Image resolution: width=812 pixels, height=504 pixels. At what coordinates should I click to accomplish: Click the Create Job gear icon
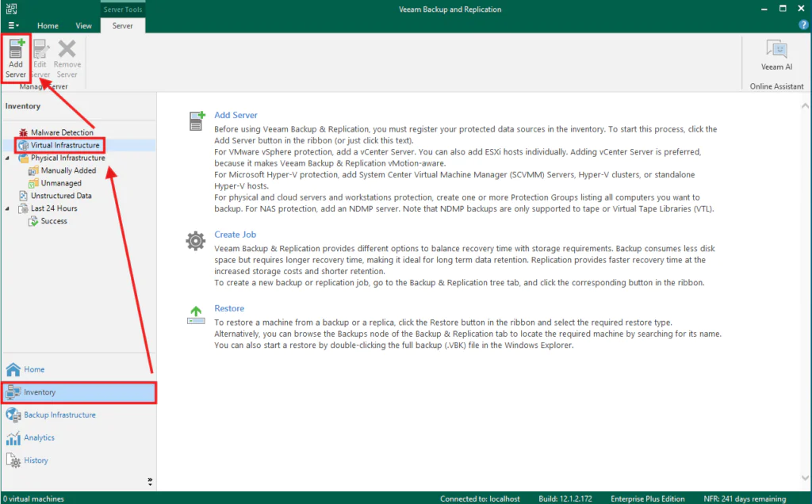click(x=196, y=240)
